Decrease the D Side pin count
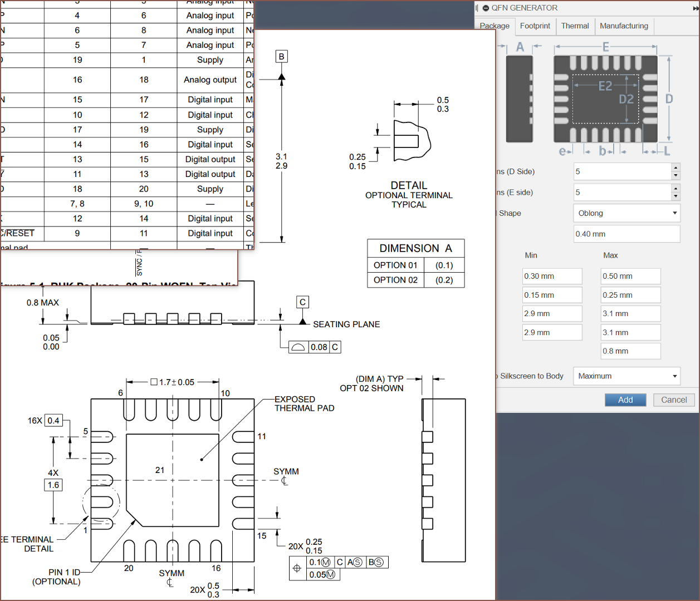The height and width of the screenshot is (601, 700). (x=675, y=176)
